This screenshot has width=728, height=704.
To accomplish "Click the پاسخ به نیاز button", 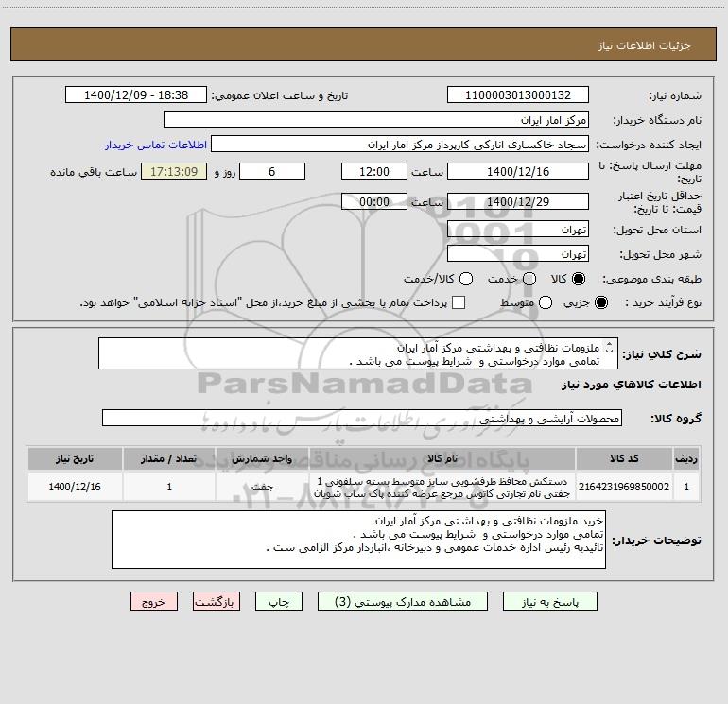I will [550, 602].
